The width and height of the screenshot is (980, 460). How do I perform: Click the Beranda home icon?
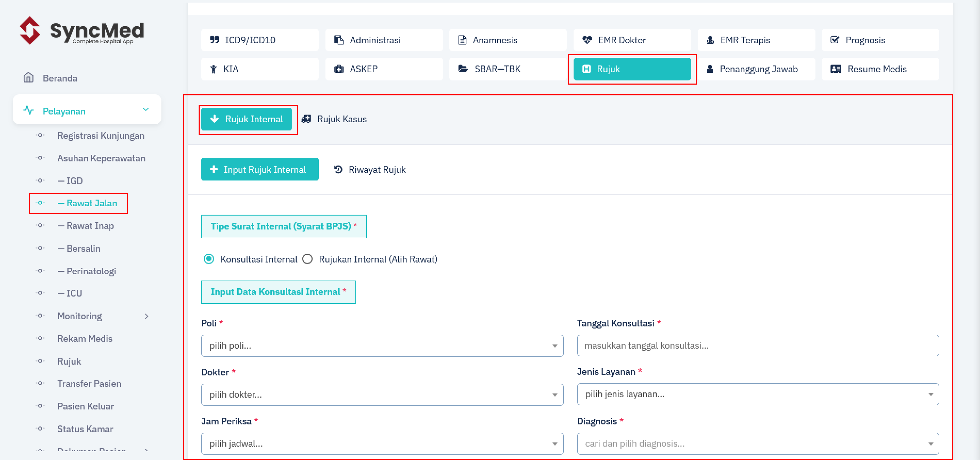click(x=29, y=78)
